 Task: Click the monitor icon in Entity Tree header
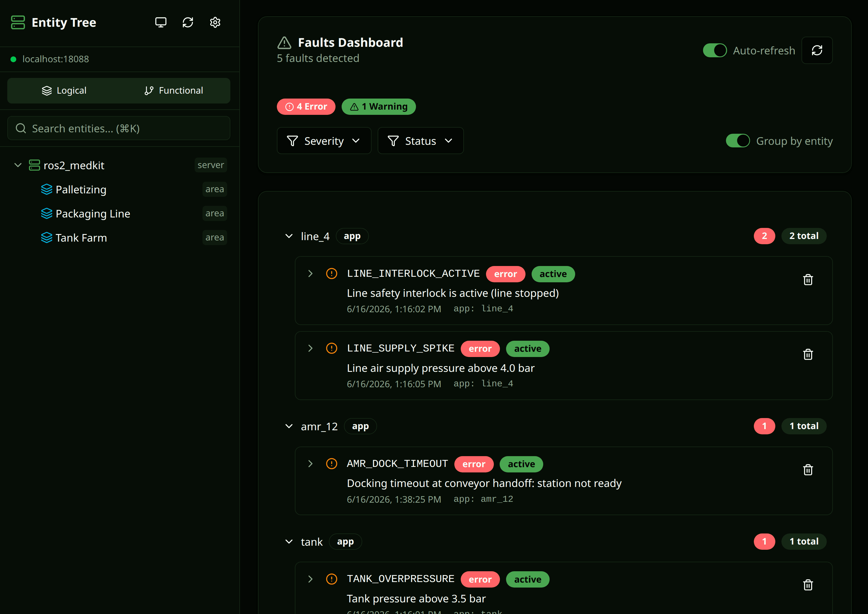pyautogui.click(x=161, y=22)
